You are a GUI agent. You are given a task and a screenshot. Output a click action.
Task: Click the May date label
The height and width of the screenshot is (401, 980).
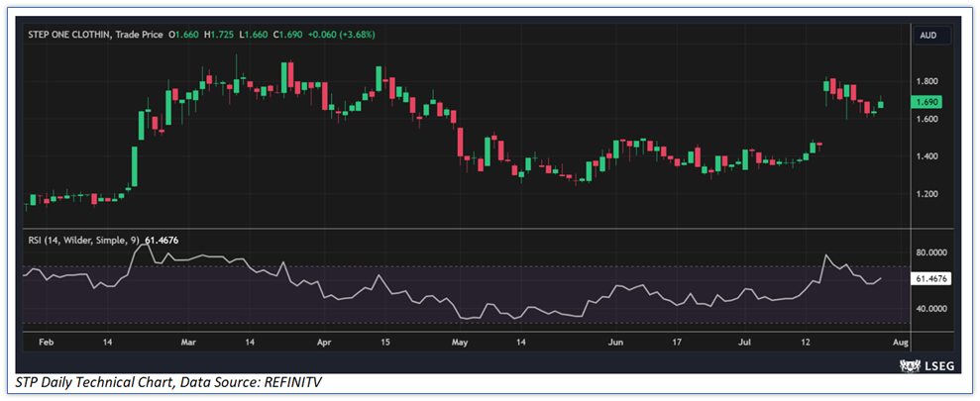coord(460,343)
